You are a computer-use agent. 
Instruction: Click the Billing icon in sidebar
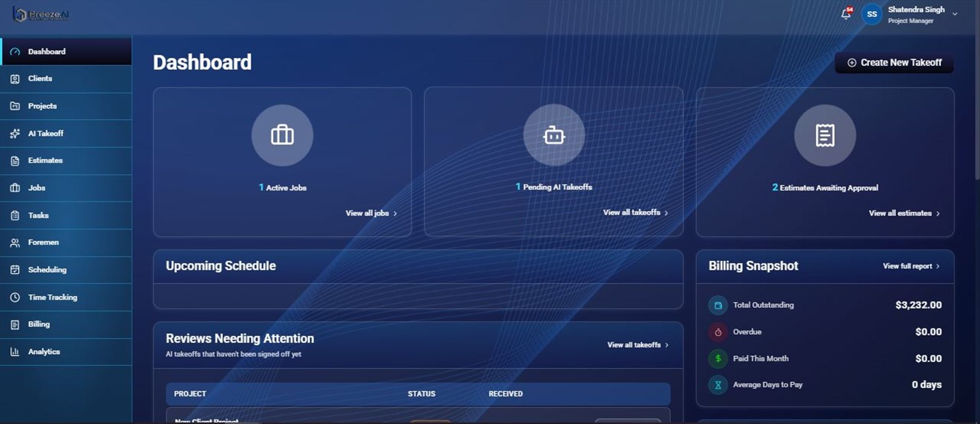pos(15,325)
